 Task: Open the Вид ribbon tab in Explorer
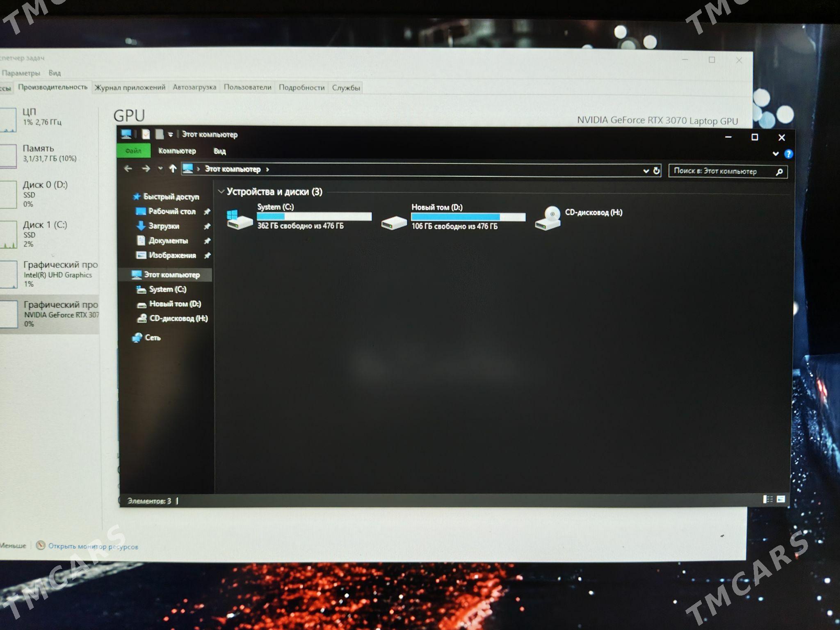coord(220,151)
